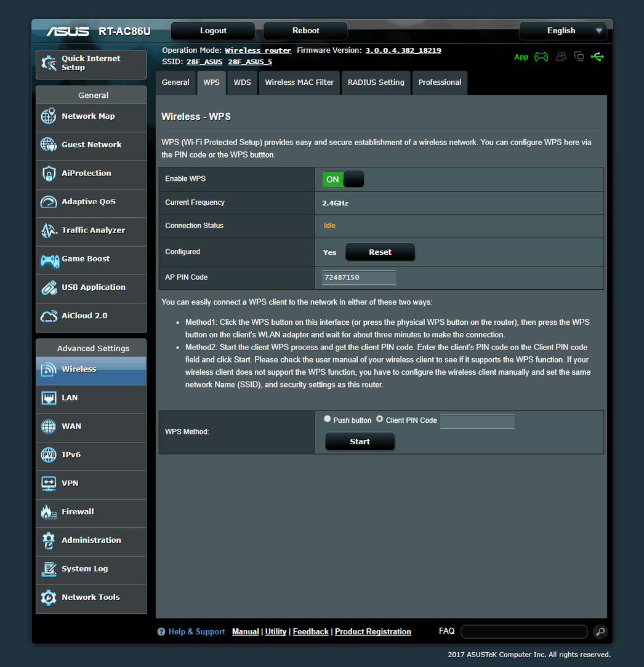
Task: Open the Manual link in footer
Action: (246, 632)
